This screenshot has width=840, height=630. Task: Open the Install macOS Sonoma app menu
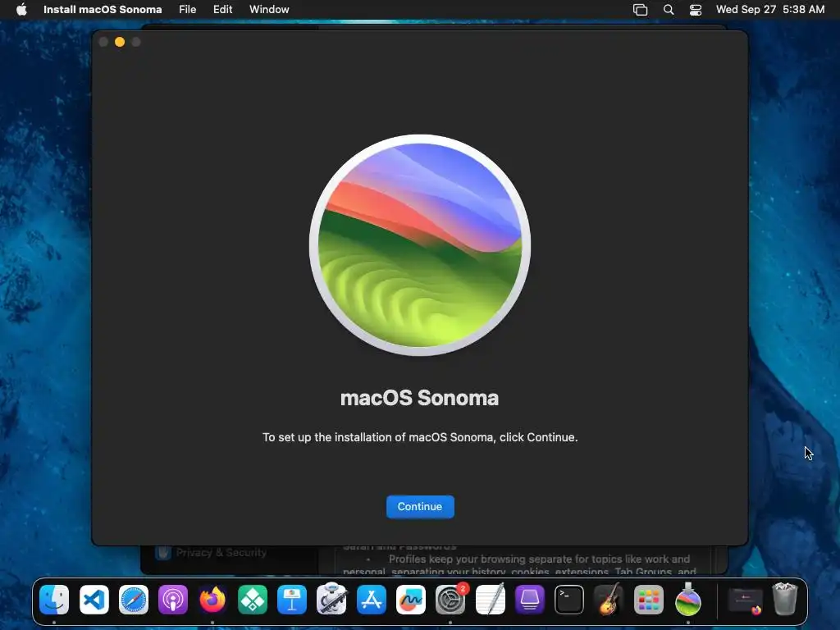[x=103, y=10]
